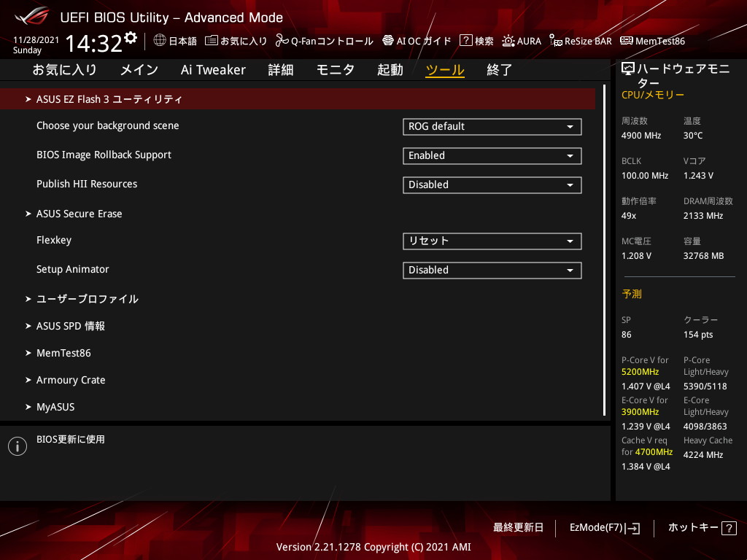747x560 pixels.
Task: Click the 2133 MHz DRAM frequency value
Action: (703, 216)
